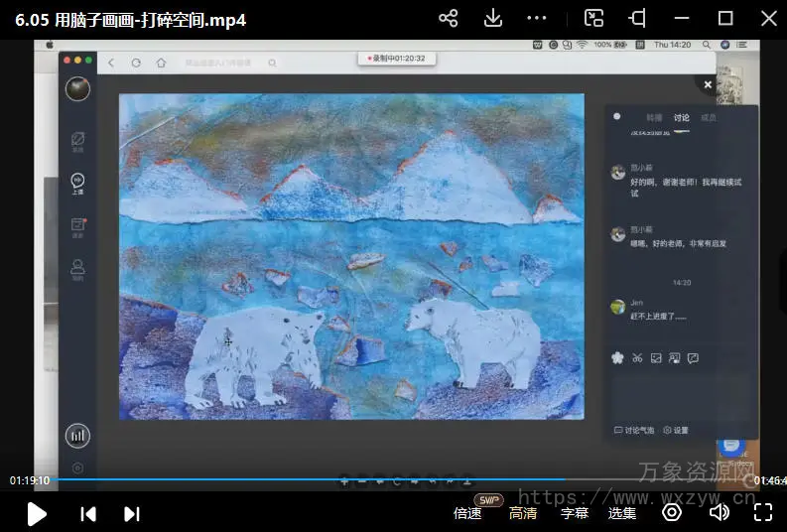Toggle pin window on top
Screen dimensions: 787x532
tap(636, 18)
